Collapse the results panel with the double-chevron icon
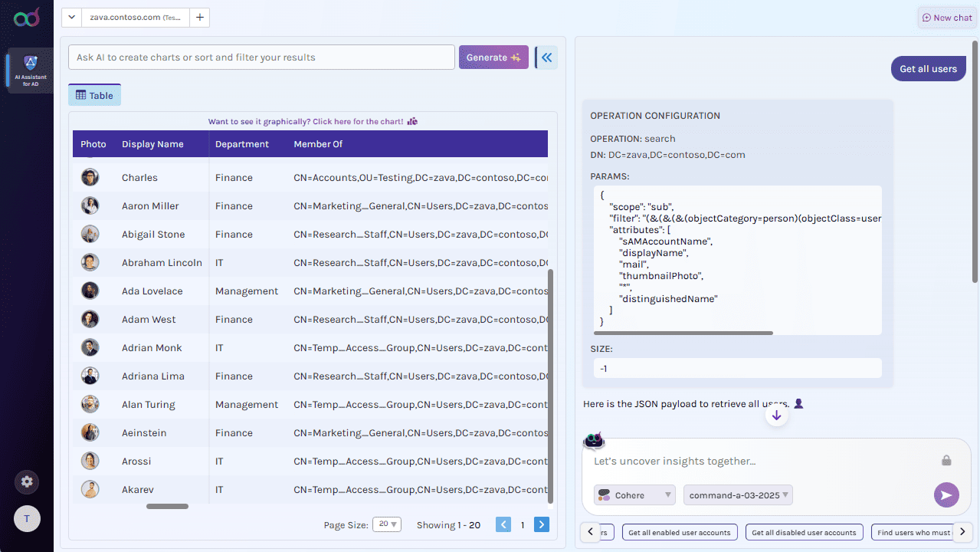 pyautogui.click(x=546, y=57)
